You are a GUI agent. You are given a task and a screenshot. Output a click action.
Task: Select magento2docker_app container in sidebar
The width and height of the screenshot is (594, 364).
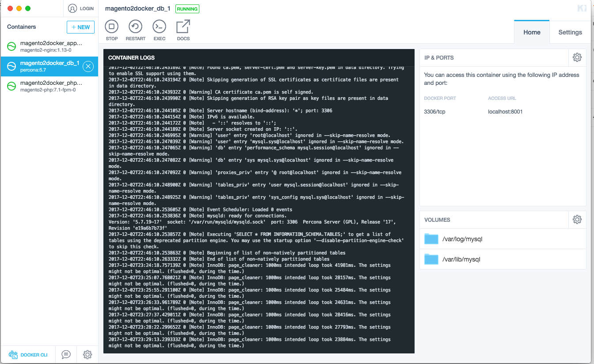pos(49,46)
